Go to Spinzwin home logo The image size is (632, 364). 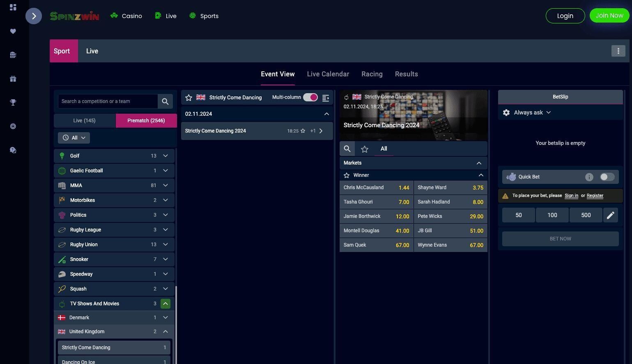tap(74, 16)
